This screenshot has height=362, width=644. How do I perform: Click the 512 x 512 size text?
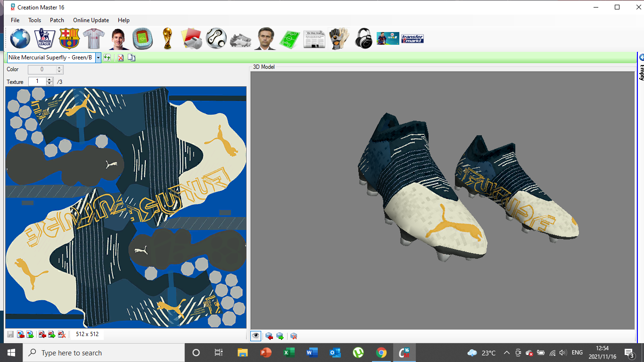(87, 334)
